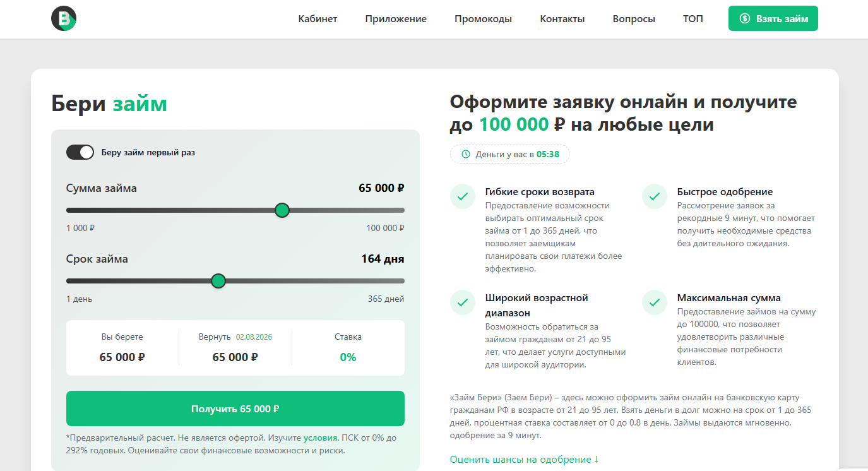Click the Деньги у вас в 05:38 badge
The height and width of the screenshot is (471, 868).
pyautogui.click(x=510, y=154)
